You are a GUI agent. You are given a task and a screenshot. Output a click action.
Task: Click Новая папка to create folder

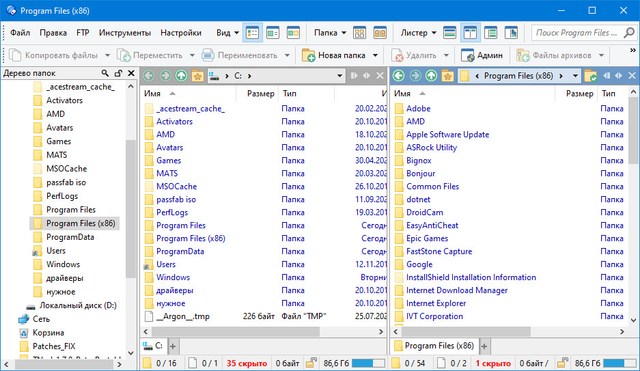click(x=334, y=55)
